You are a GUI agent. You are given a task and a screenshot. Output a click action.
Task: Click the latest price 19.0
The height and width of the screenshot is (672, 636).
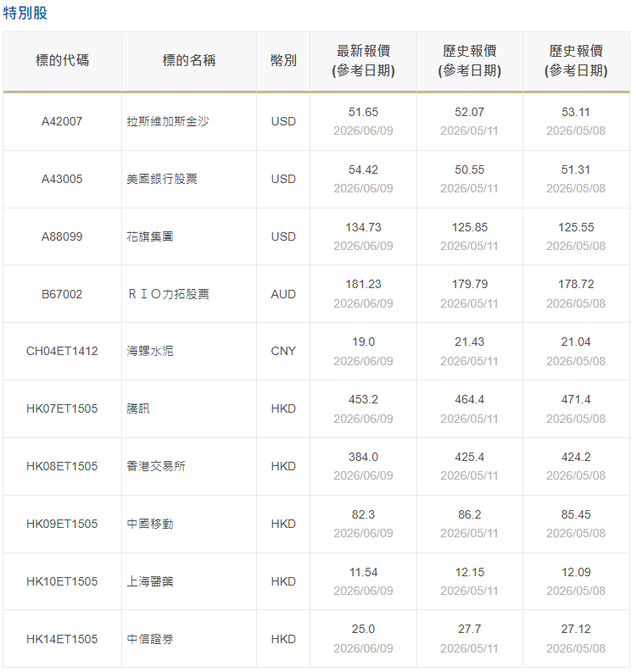coord(363,342)
